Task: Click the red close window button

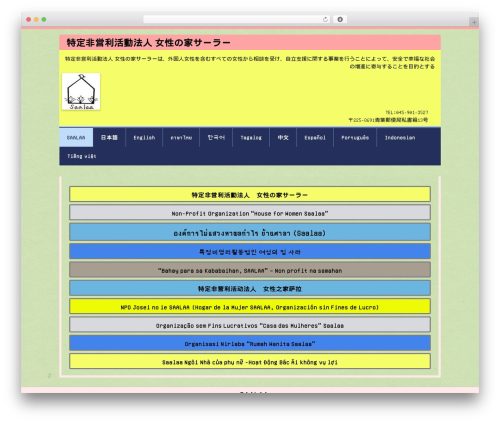Action: click(29, 20)
